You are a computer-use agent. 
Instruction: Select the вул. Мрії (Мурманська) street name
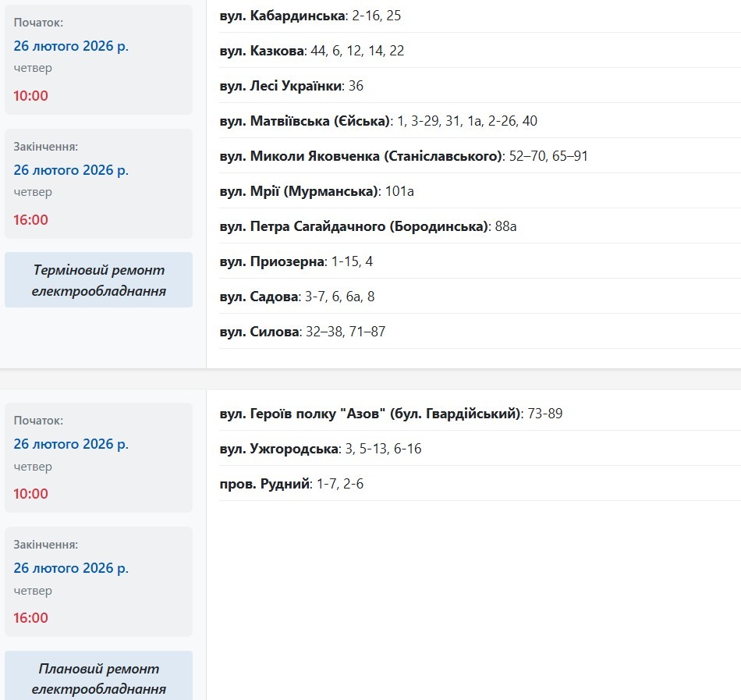tap(300, 191)
